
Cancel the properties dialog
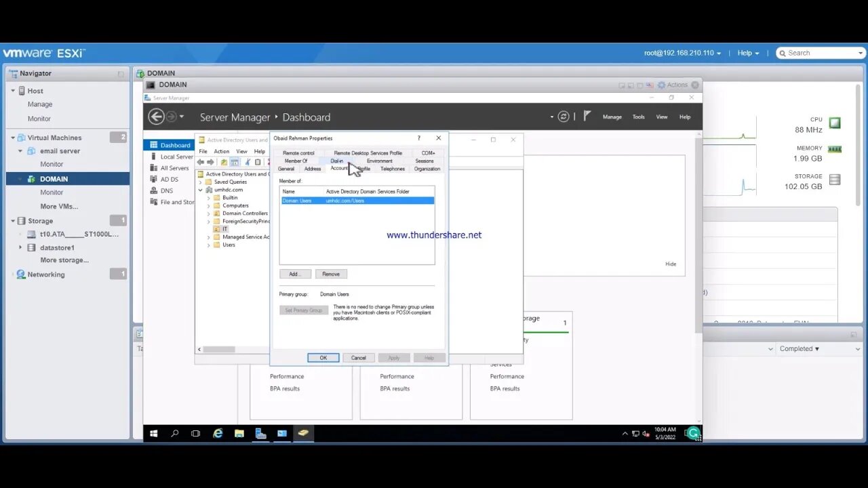[359, 358]
